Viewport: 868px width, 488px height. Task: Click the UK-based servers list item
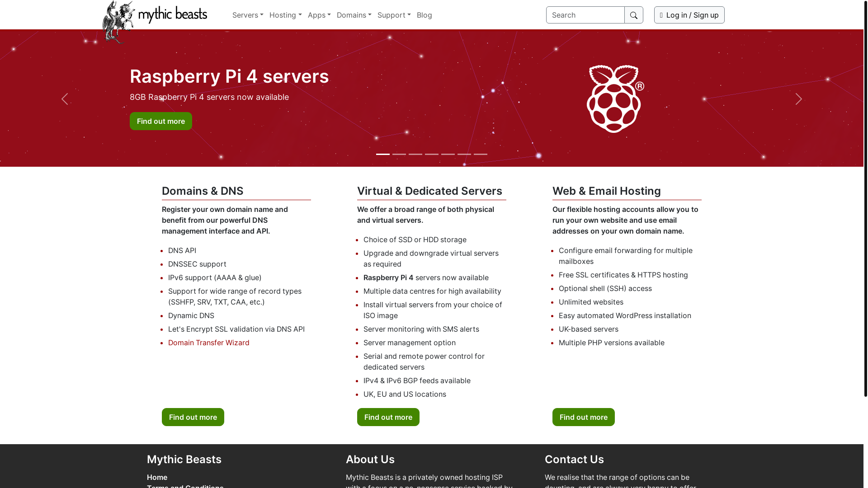pyautogui.click(x=589, y=329)
